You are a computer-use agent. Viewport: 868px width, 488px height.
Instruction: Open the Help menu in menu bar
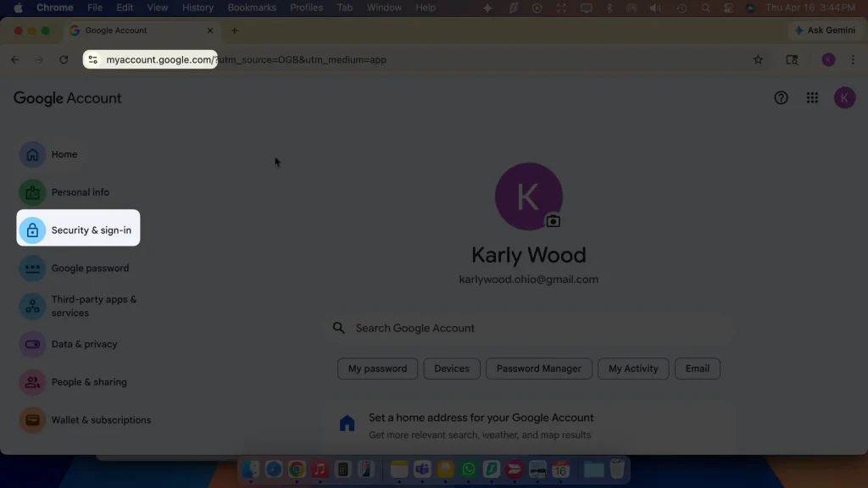(426, 8)
